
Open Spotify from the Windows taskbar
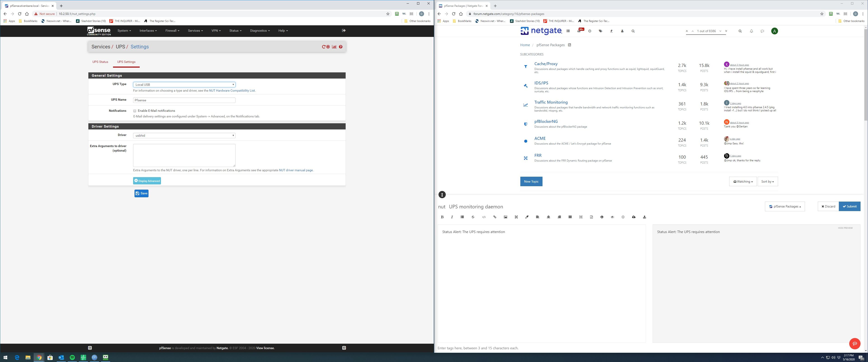pos(72,357)
